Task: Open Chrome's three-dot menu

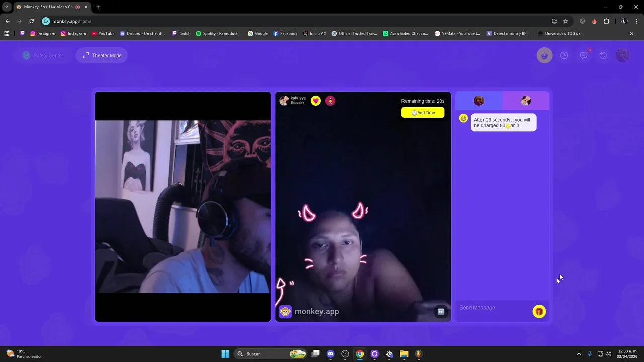Action: [x=636, y=21]
